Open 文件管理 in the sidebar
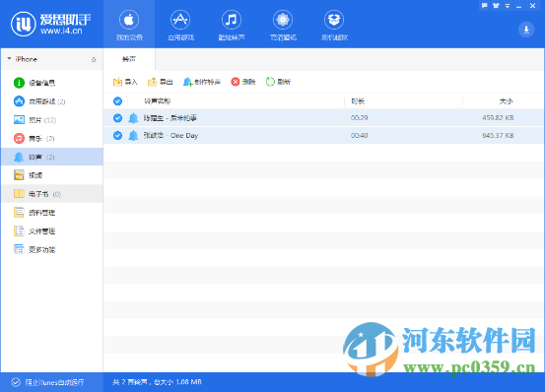 (x=52, y=230)
